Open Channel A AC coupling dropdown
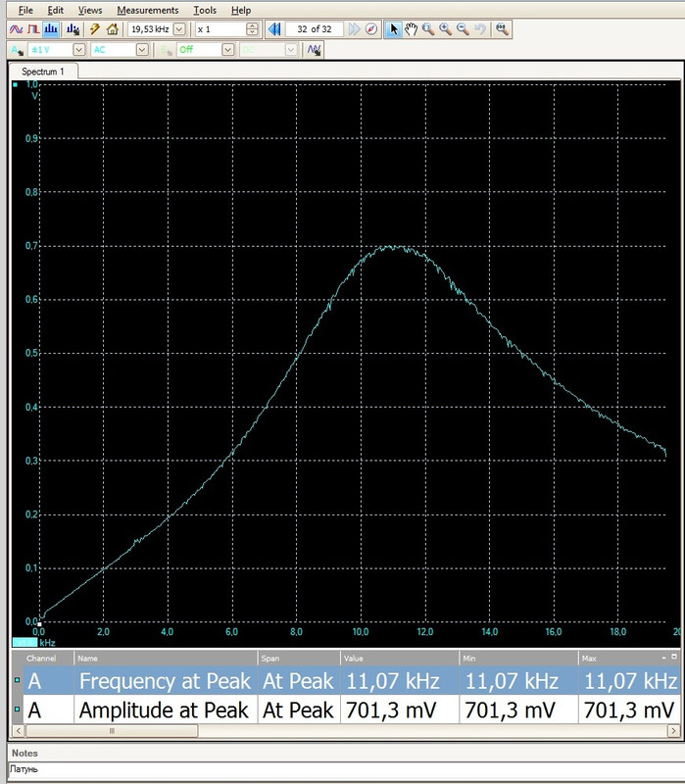Screen dimensions: 685x784 (142, 50)
